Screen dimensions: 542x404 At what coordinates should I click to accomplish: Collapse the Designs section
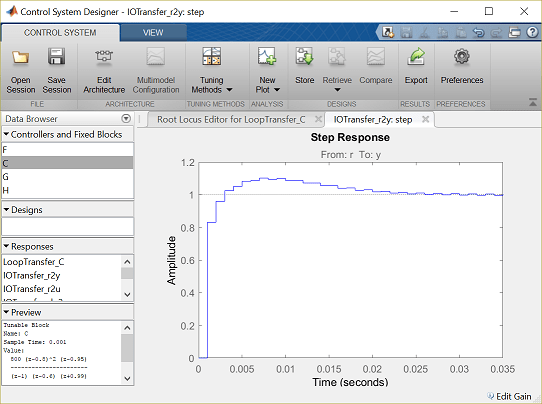click(x=6, y=209)
